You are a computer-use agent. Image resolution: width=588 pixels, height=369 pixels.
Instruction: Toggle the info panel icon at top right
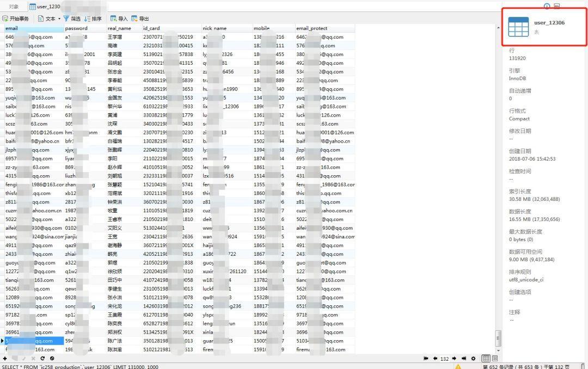[547, 7]
